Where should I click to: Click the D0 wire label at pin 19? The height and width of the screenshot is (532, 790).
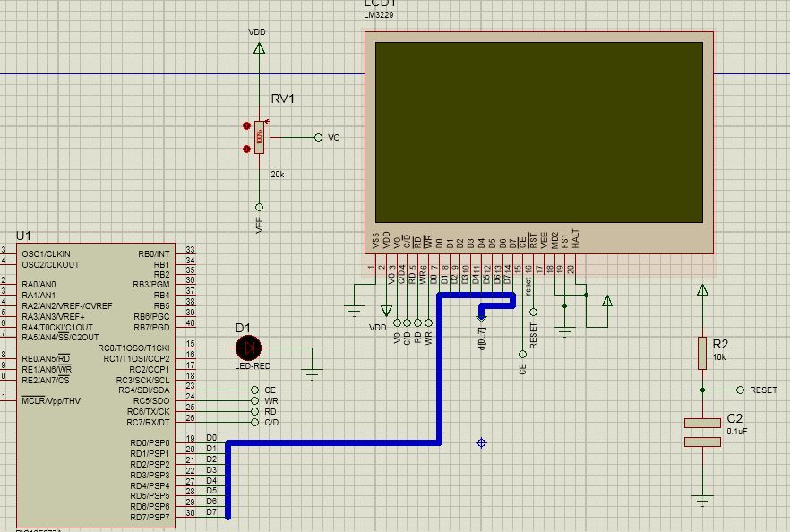[211, 438]
